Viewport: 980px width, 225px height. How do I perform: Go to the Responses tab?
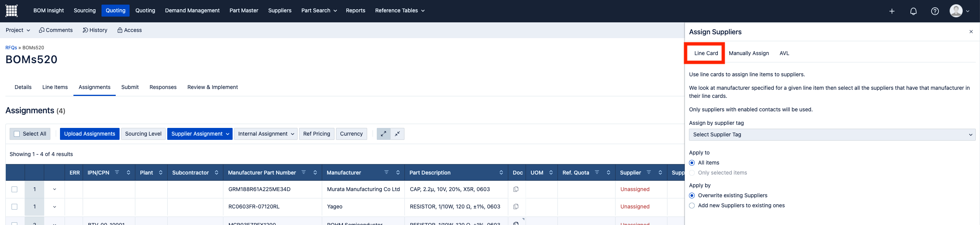[x=163, y=87]
